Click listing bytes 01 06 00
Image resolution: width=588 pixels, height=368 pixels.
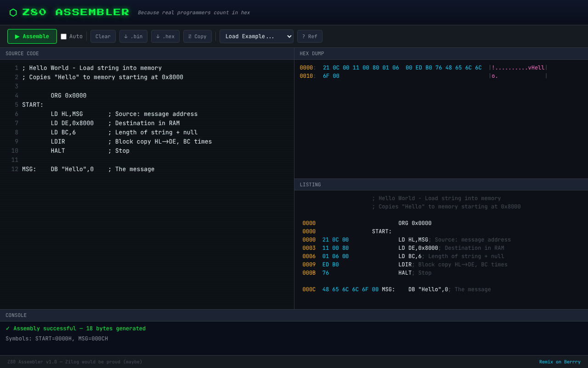coord(335,257)
